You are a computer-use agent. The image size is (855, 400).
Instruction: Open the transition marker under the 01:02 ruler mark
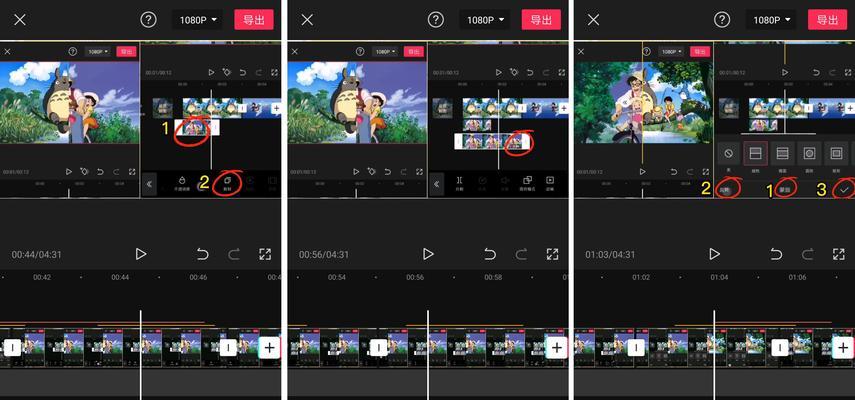636,347
